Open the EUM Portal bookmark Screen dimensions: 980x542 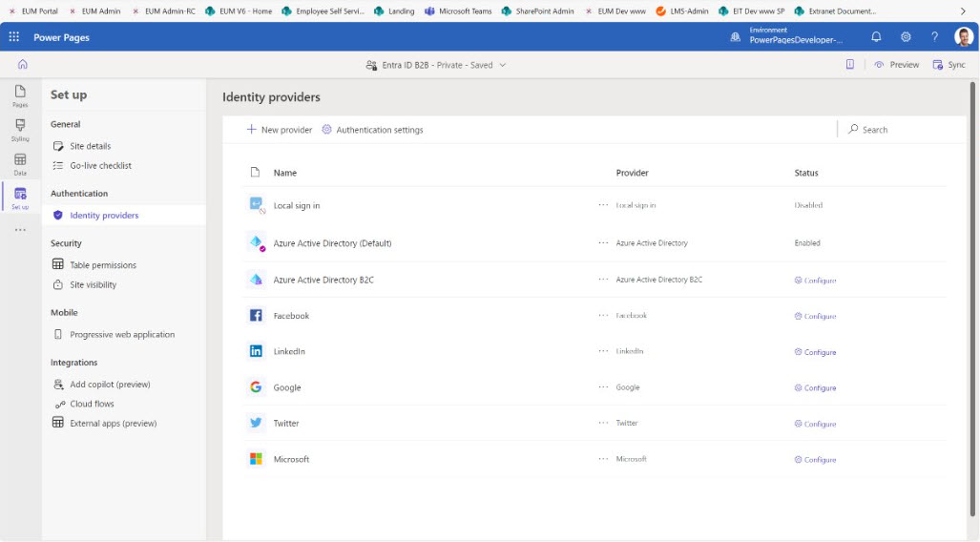pos(33,10)
